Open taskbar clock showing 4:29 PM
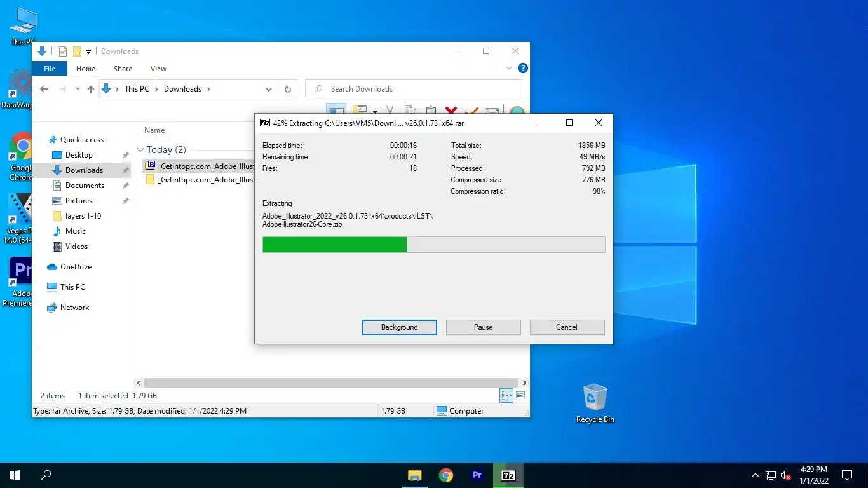Image resolution: width=868 pixels, height=488 pixels. tap(813, 475)
